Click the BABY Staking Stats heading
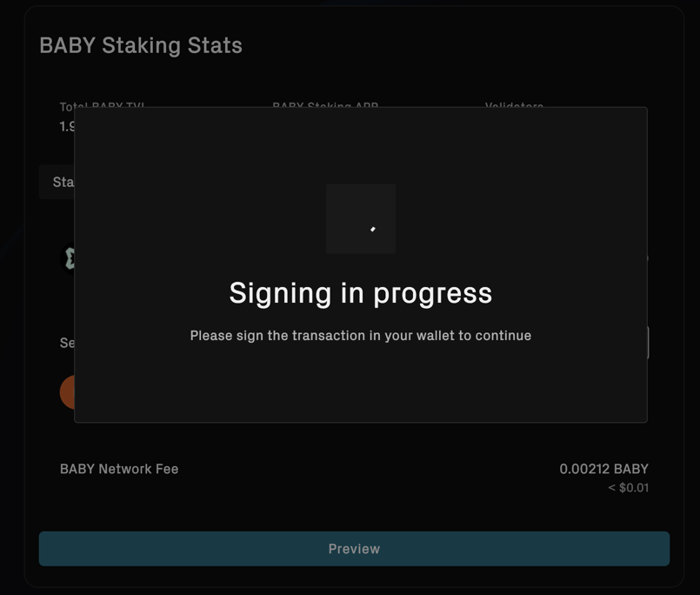This screenshot has height=595, width=700. point(140,45)
